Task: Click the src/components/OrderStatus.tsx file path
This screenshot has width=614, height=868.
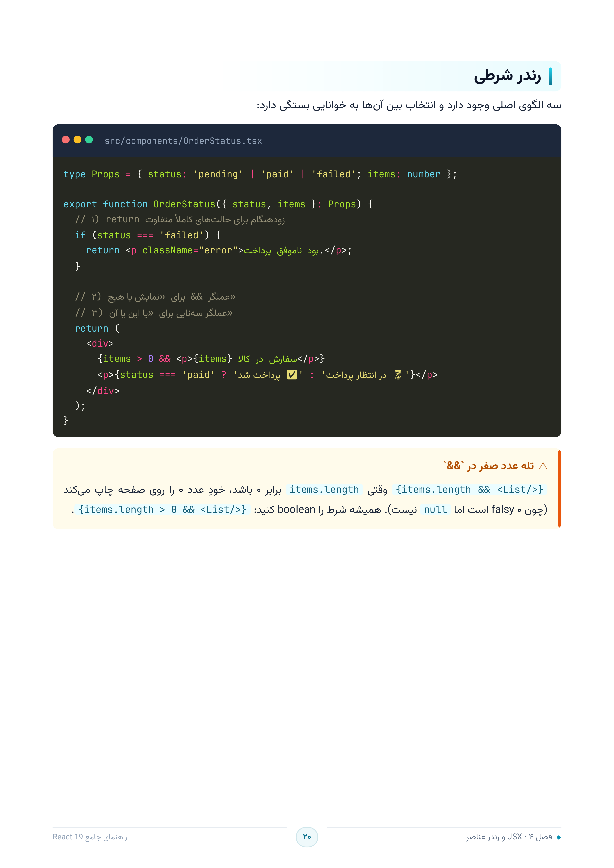Action: click(183, 141)
